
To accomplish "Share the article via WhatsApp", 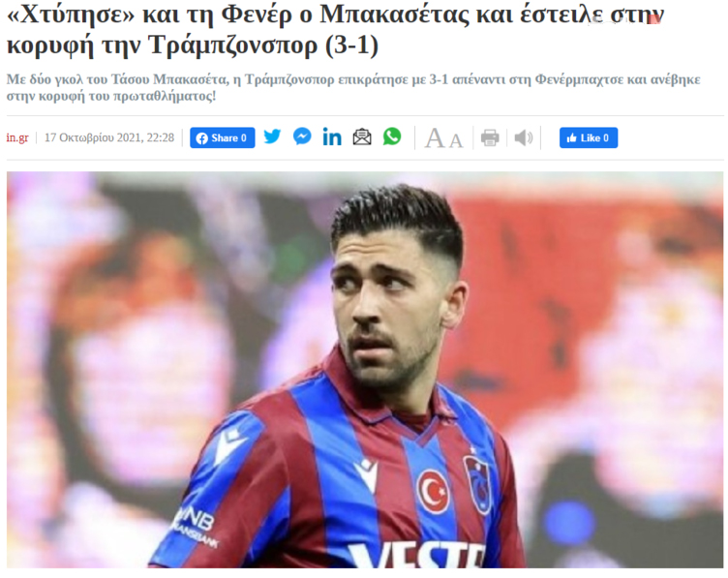I will click(392, 137).
